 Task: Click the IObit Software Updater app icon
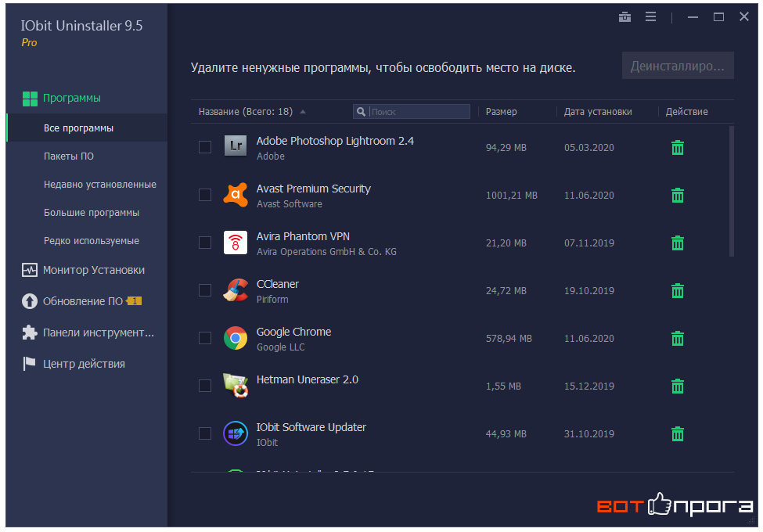tap(236, 433)
